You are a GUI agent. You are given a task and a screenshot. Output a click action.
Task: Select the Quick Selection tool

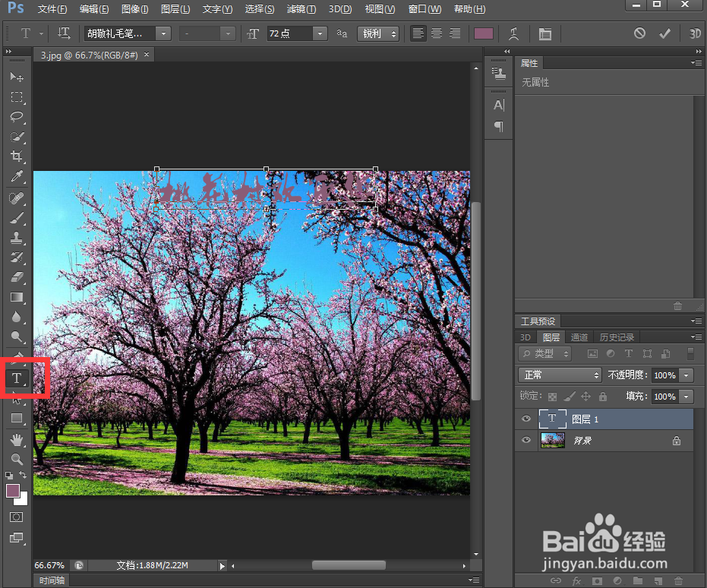(17, 137)
